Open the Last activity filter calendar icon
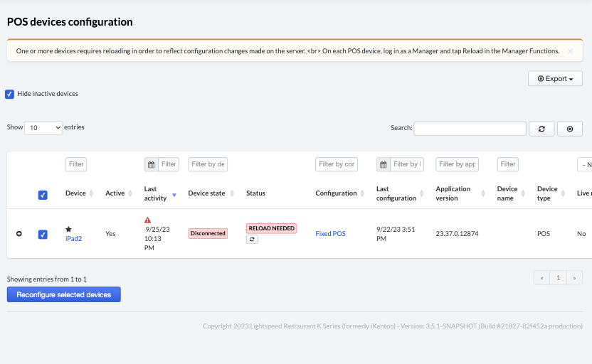592x364 pixels. coord(151,164)
